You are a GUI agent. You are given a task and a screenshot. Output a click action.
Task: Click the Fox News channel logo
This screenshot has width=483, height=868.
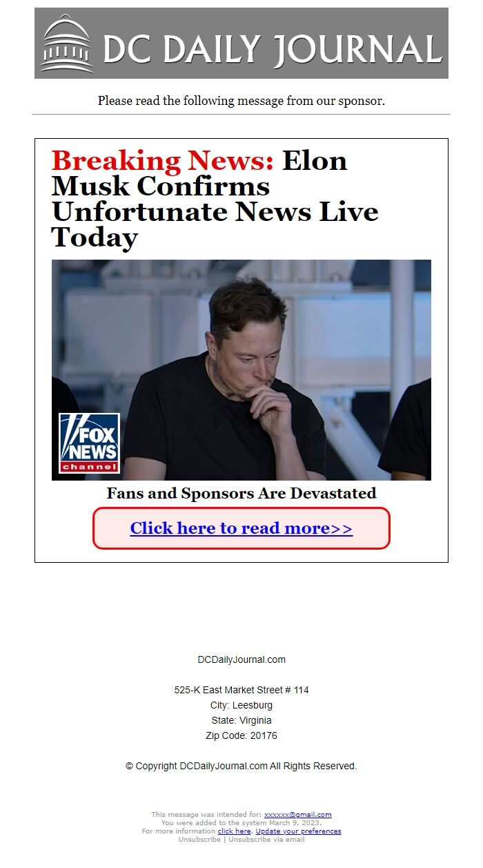pyautogui.click(x=89, y=443)
